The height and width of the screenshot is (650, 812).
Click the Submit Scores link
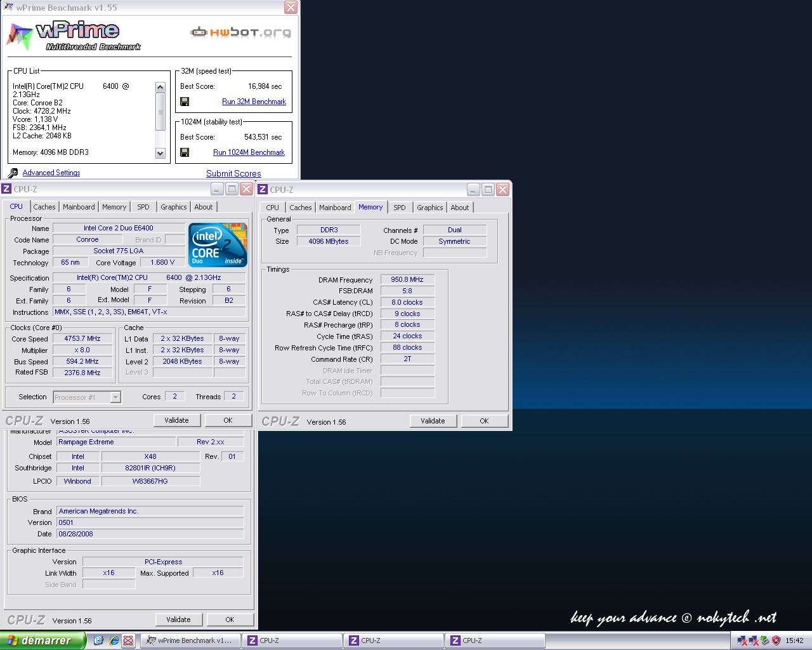pyautogui.click(x=233, y=173)
